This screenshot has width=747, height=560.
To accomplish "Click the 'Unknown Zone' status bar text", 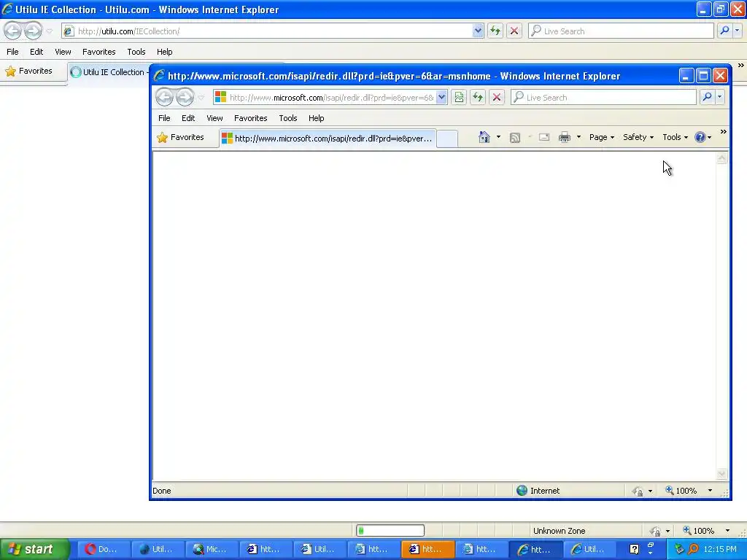I will coord(559,531).
